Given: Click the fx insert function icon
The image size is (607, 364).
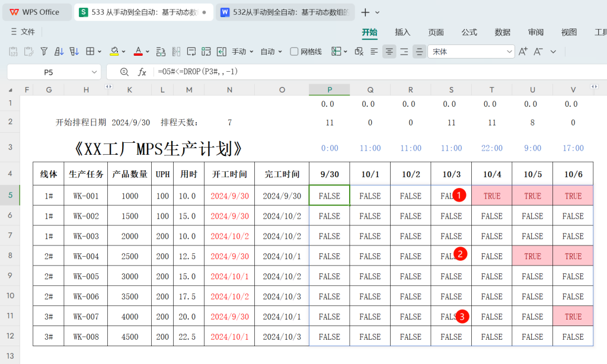Looking at the screenshot, I should (x=142, y=72).
